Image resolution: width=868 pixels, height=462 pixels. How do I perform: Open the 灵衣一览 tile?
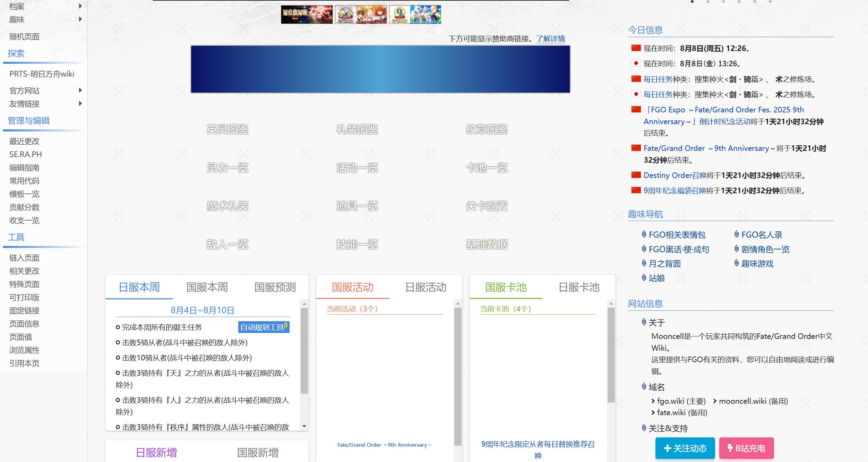click(227, 168)
